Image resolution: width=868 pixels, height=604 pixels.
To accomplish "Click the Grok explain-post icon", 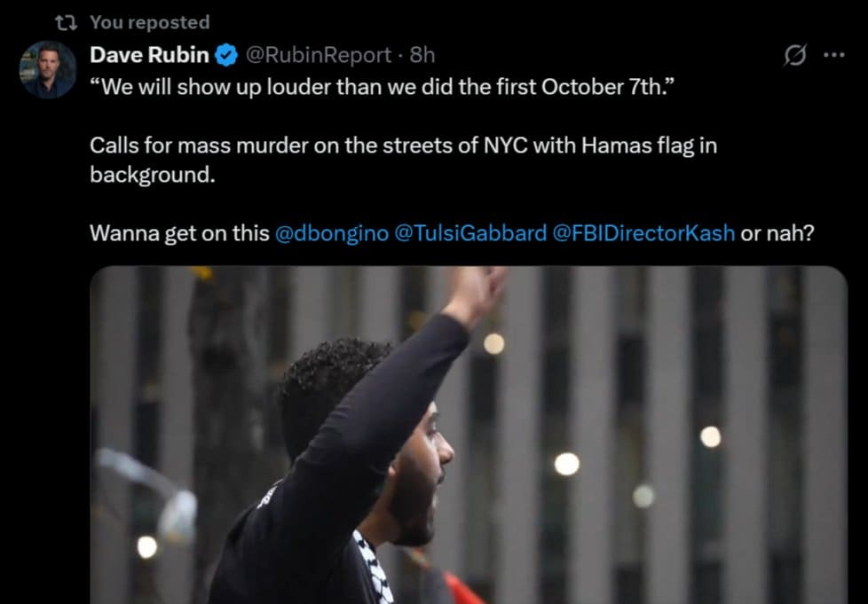I will (x=795, y=55).
